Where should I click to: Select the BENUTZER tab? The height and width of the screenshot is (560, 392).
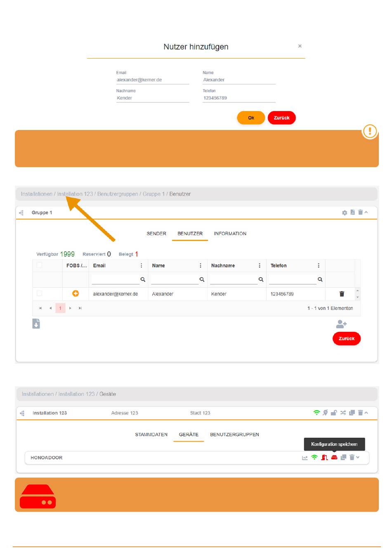coord(190,234)
